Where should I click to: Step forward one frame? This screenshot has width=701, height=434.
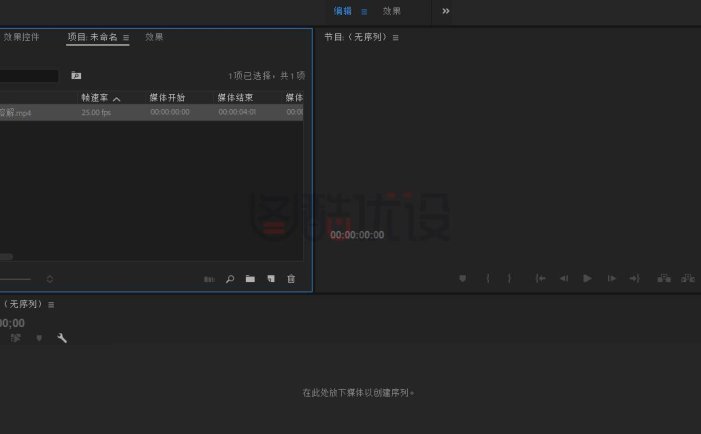[x=612, y=278]
